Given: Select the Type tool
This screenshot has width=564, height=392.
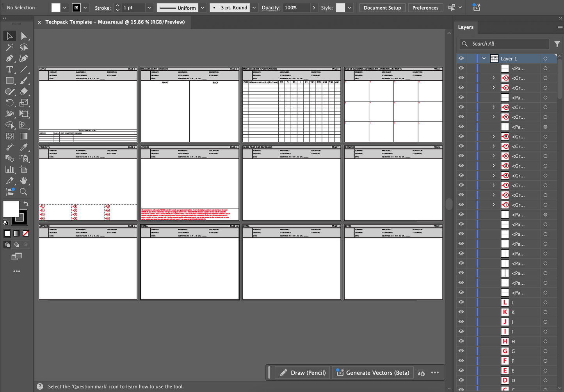Looking at the screenshot, I should tap(9, 69).
